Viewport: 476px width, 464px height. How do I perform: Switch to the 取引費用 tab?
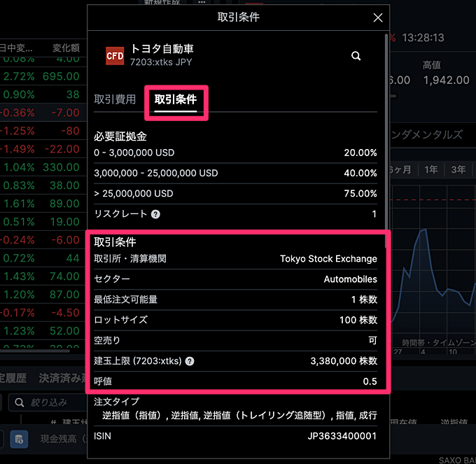(x=115, y=99)
